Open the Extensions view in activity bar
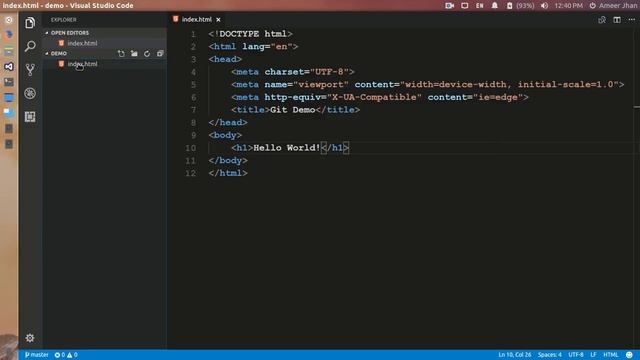The width and height of the screenshot is (640, 360). pyautogui.click(x=30, y=117)
